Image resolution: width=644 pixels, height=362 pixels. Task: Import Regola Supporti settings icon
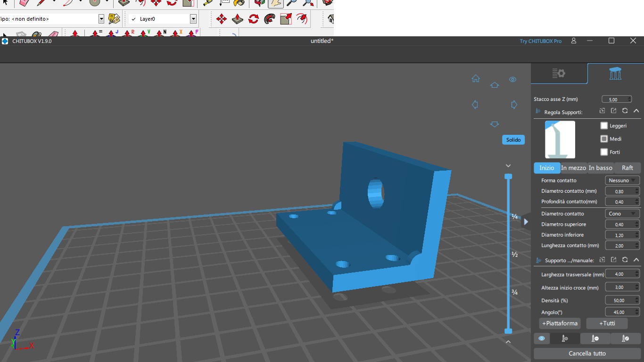pyautogui.click(x=603, y=111)
